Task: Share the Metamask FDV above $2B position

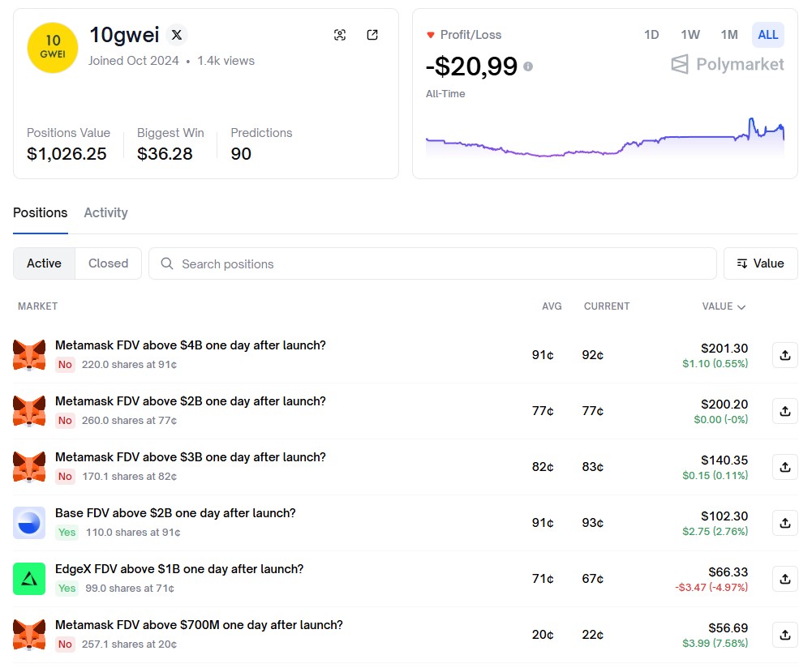Action: point(785,411)
